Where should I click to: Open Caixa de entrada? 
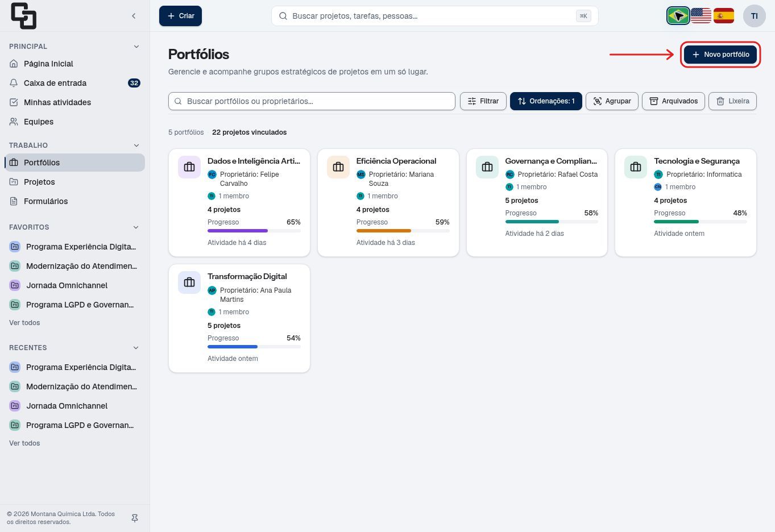pyautogui.click(x=74, y=83)
